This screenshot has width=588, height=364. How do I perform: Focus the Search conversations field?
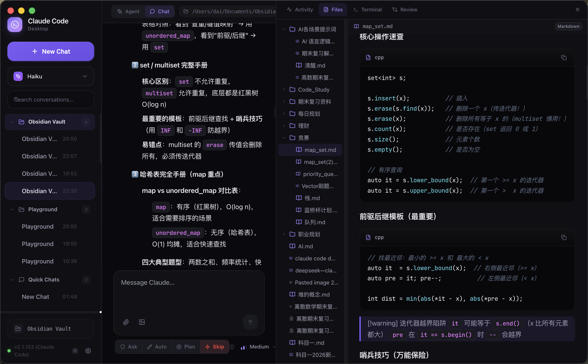click(51, 99)
